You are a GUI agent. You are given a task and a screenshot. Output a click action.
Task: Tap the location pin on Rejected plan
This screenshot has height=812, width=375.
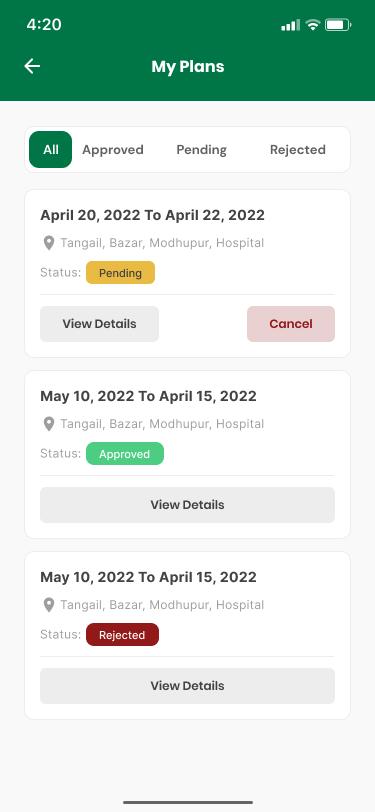point(49,605)
